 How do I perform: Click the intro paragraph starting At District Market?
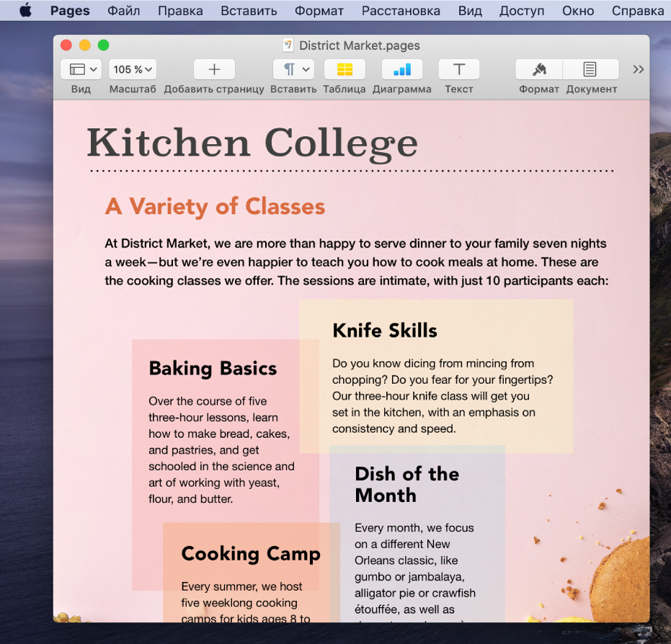coord(356,261)
